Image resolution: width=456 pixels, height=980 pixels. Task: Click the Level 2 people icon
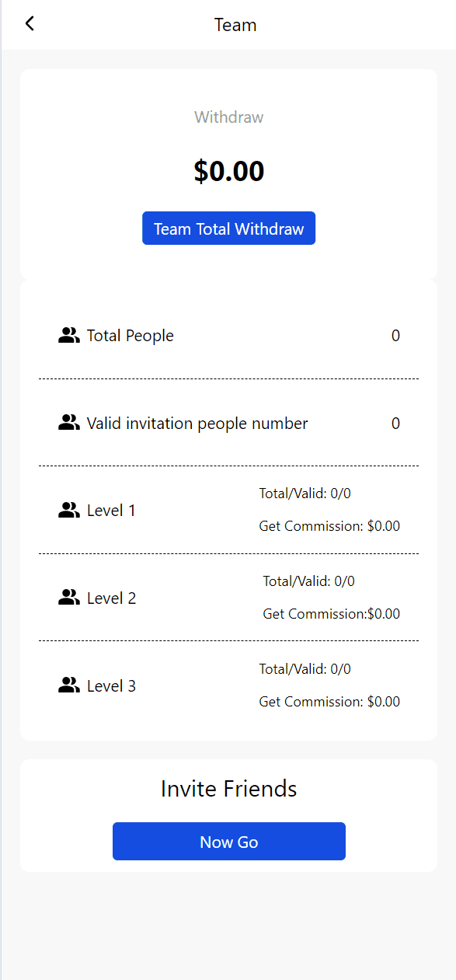[69, 598]
